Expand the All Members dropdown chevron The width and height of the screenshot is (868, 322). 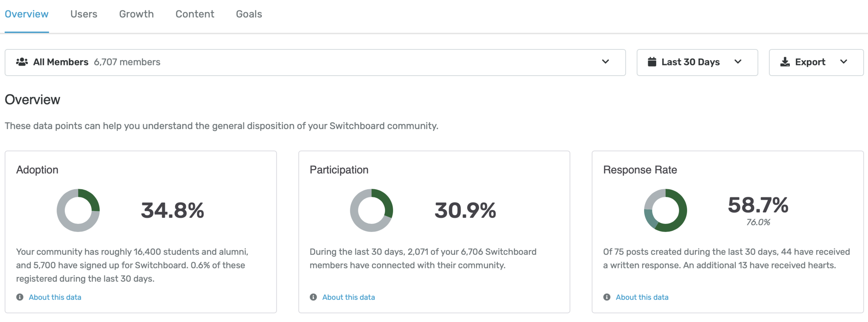pos(606,62)
